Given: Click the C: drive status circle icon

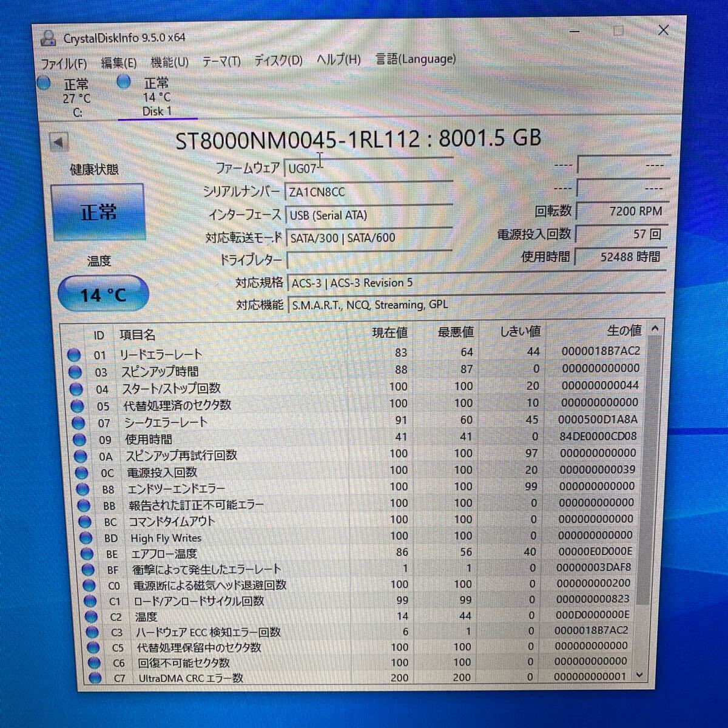Looking at the screenshot, I should click(44, 83).
